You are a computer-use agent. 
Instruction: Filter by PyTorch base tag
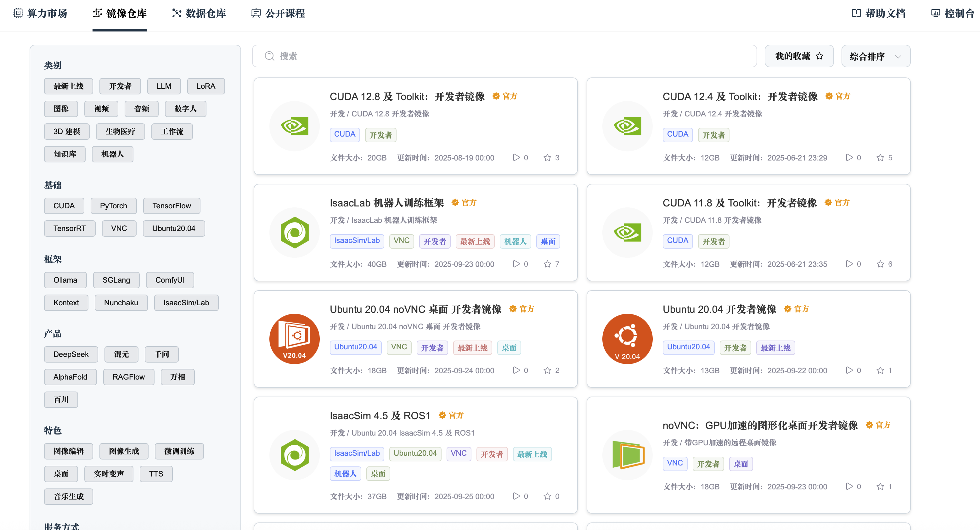[114, 206]
